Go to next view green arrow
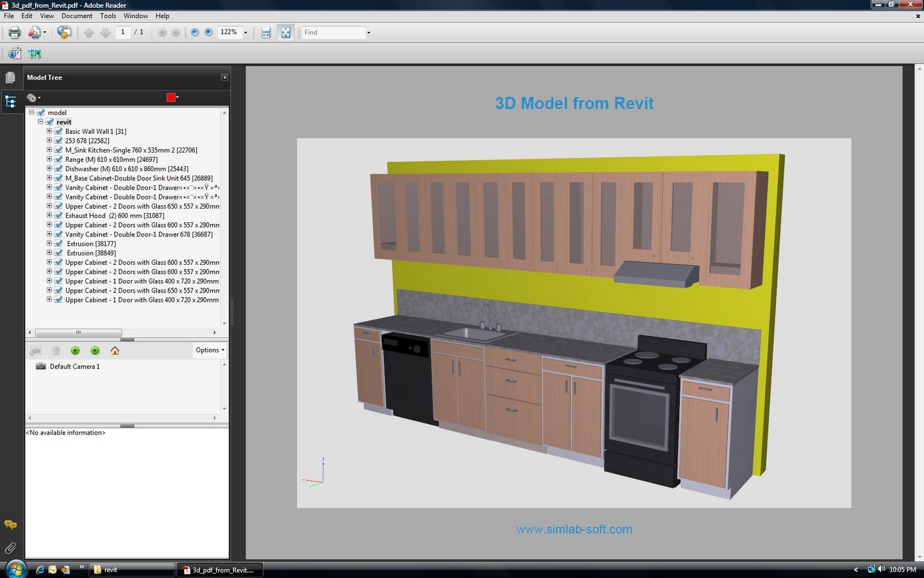This screenshot has width=924, height=578. coord(95,350)
